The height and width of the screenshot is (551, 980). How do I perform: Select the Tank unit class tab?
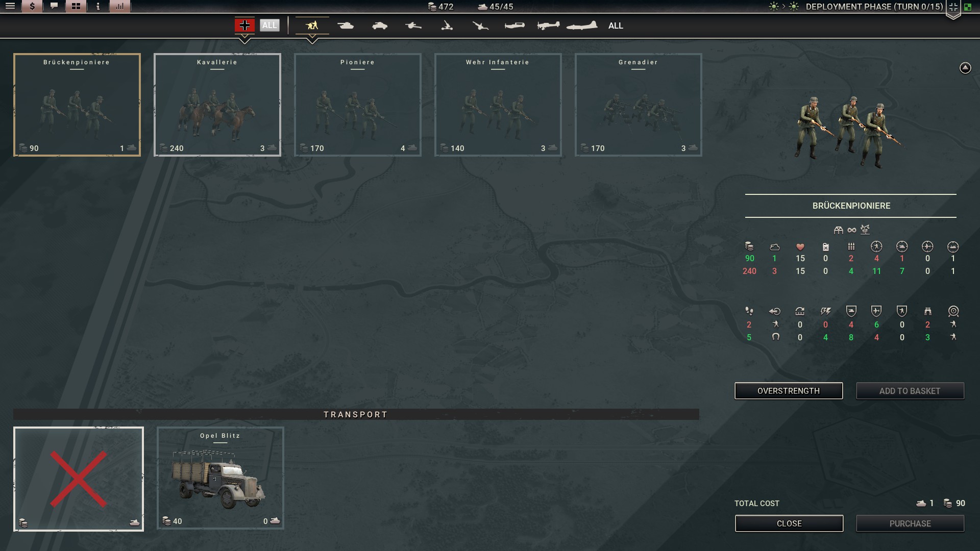tap(346, 26)
